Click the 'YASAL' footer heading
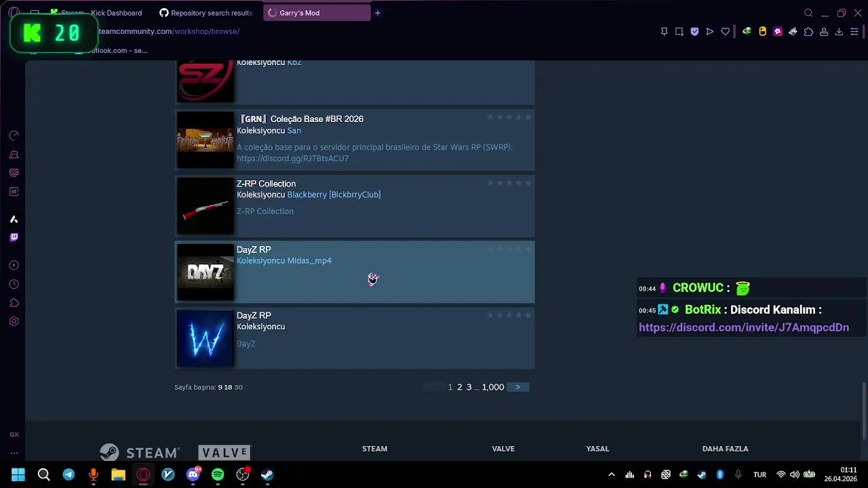 pos(597,449)
